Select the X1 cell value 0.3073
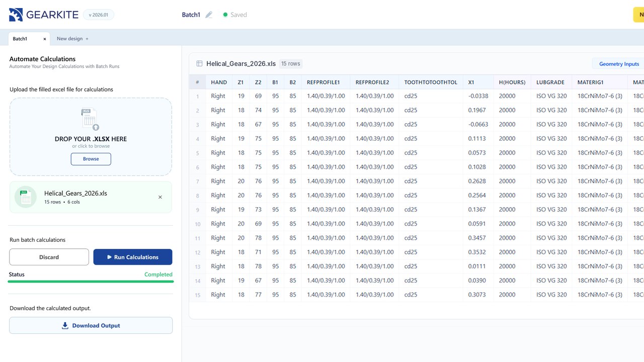This screenshot has height=362, width=644. 477,295
